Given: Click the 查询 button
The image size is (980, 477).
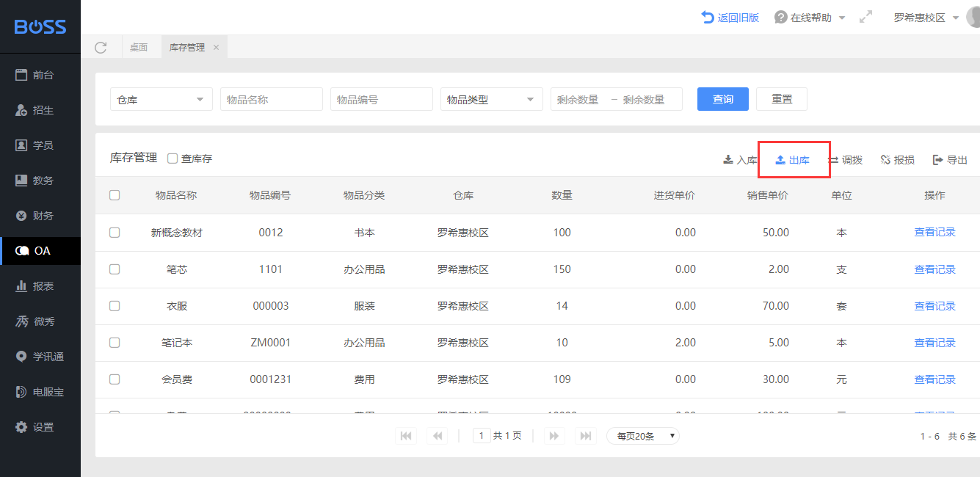Looking at the screenshot, I should pos(723,99).
